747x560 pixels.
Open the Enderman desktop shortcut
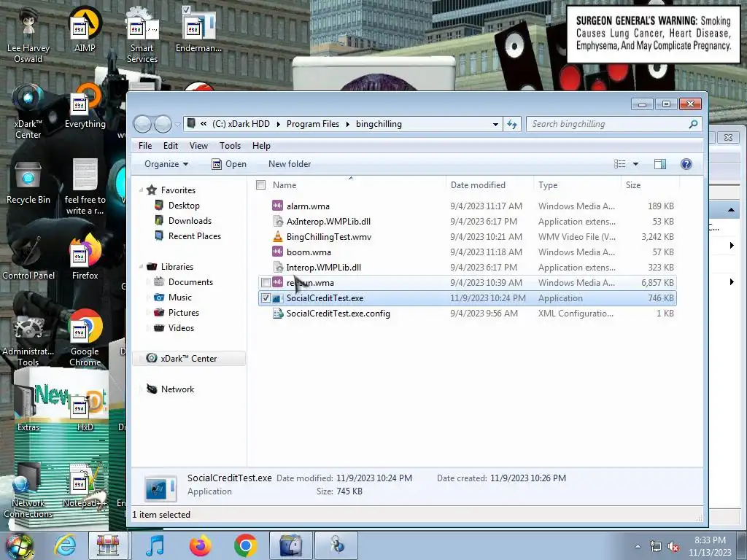pyautogui.click(x=198, y=29)
